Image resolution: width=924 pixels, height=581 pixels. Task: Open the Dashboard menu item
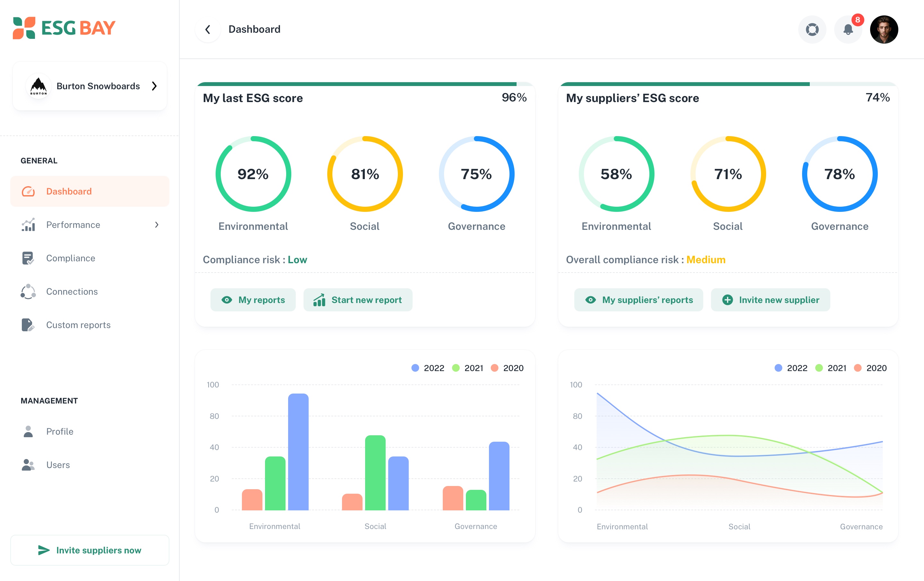[x=90, y=191]
